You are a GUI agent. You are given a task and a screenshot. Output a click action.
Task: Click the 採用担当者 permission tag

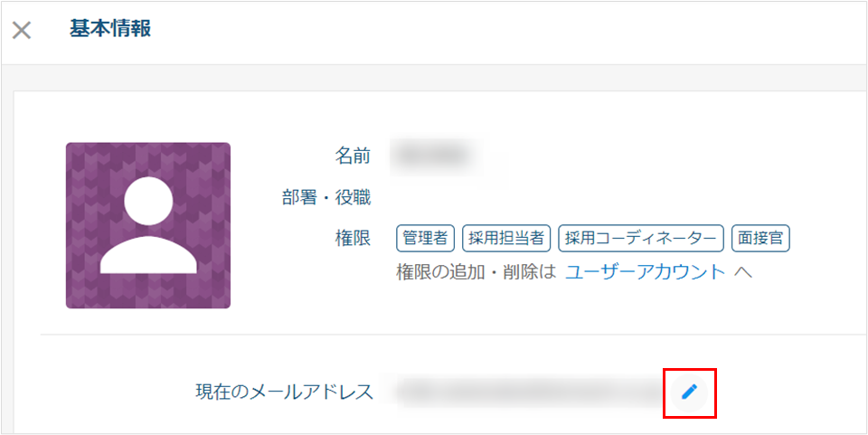506,239
